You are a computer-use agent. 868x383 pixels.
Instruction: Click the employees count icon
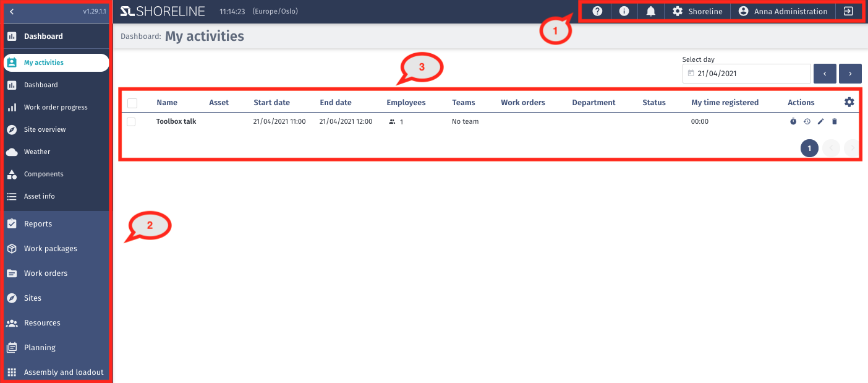tap(392, 122)
